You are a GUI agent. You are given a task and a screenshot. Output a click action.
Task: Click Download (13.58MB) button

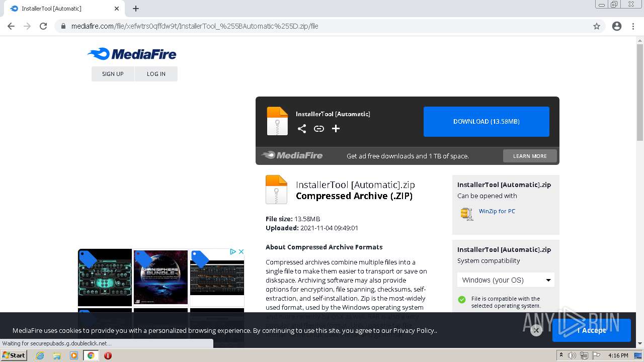tap(487, 122)
